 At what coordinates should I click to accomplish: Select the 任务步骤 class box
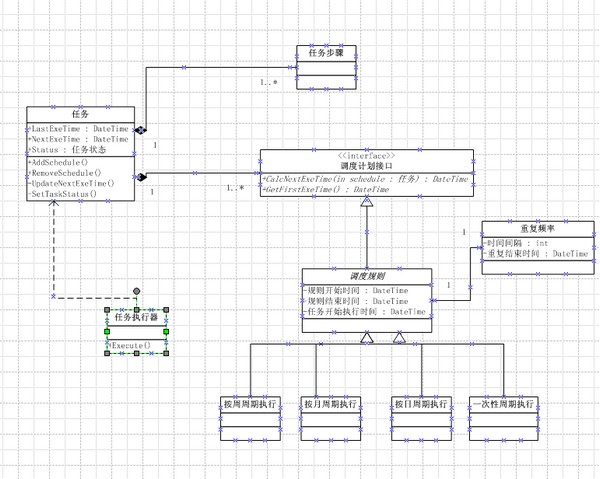[x=326, y=67]
